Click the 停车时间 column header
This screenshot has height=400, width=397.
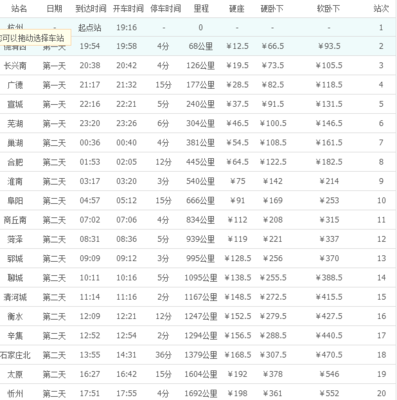click(165, 8)
